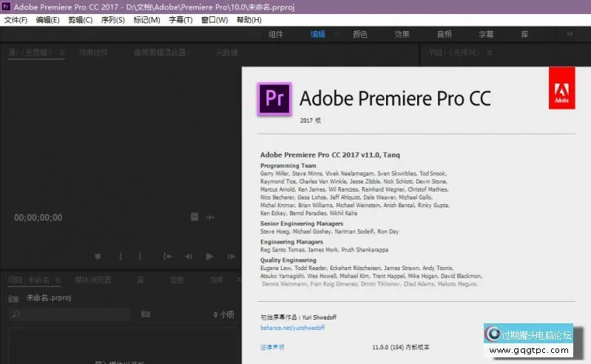Image resolution: width=591 pixels, height=364 pixels.
Task: Click the project folder icon beside 未命名.prproj
Action: pyautogui.click(x=13, y=298)
